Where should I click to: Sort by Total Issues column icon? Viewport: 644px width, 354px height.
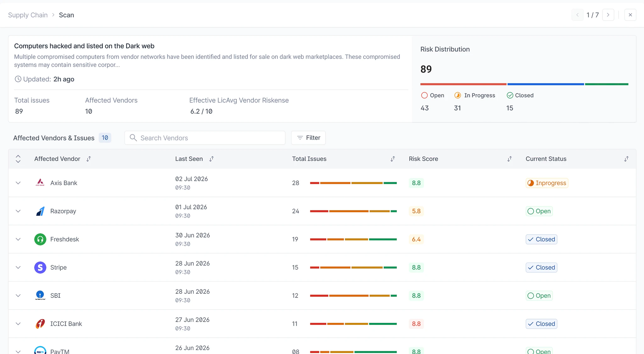(x=393, y=159)
